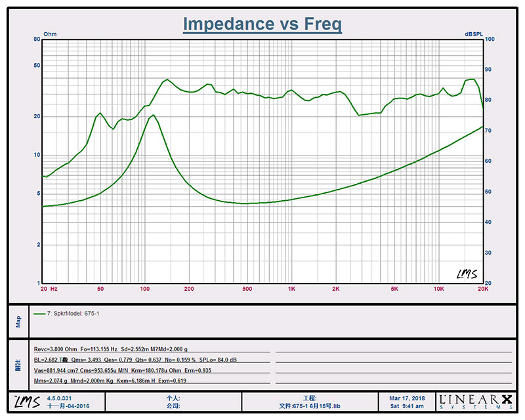Click the project file name 675-1 field
The height and width of the screenshot is (420, 525).
[x=308, y=406]
